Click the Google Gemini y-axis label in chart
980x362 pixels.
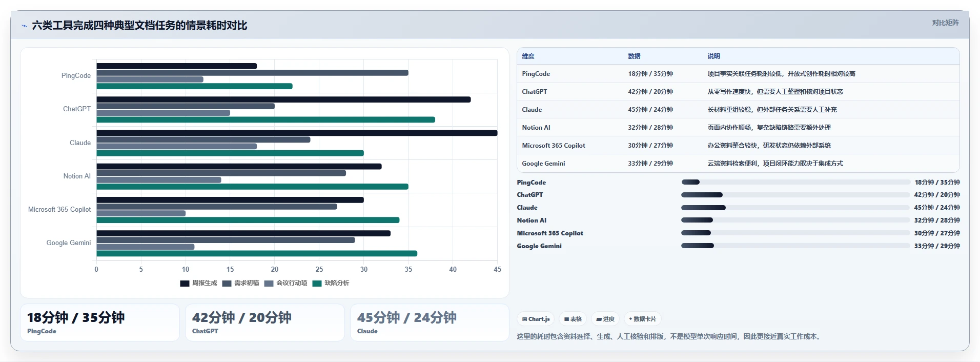[x=69, y=243]
